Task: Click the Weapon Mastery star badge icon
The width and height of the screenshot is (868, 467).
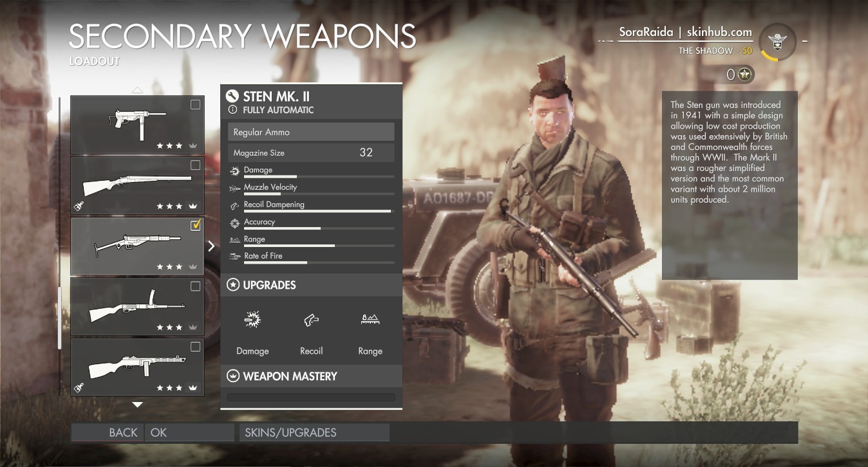Action: coord(232,376)
